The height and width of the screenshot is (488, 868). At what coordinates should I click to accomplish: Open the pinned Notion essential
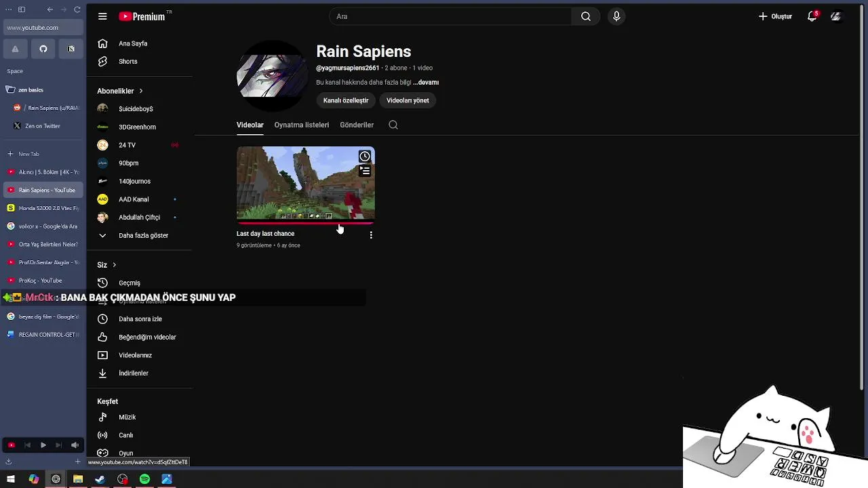(71, 49)
